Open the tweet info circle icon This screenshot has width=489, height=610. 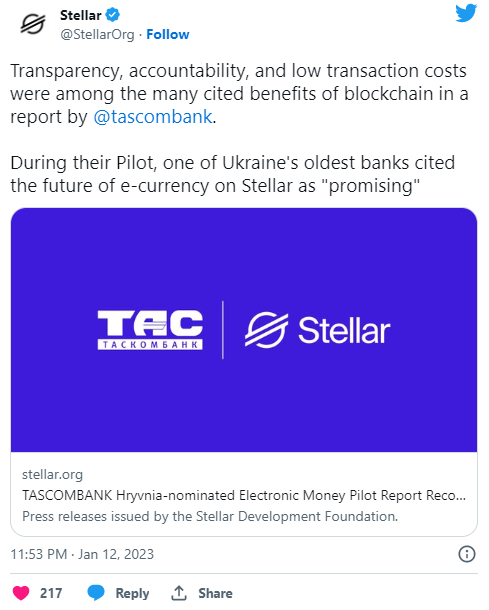tap(467, 554)
